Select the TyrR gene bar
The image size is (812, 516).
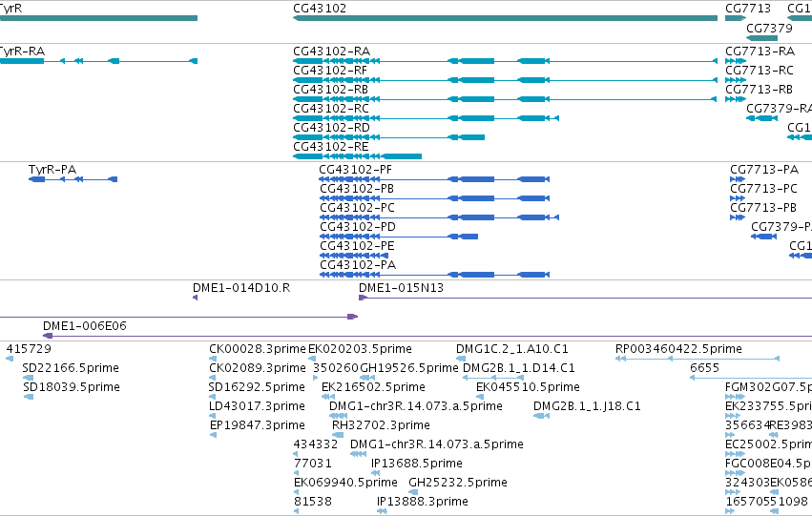tap(98, 18)
